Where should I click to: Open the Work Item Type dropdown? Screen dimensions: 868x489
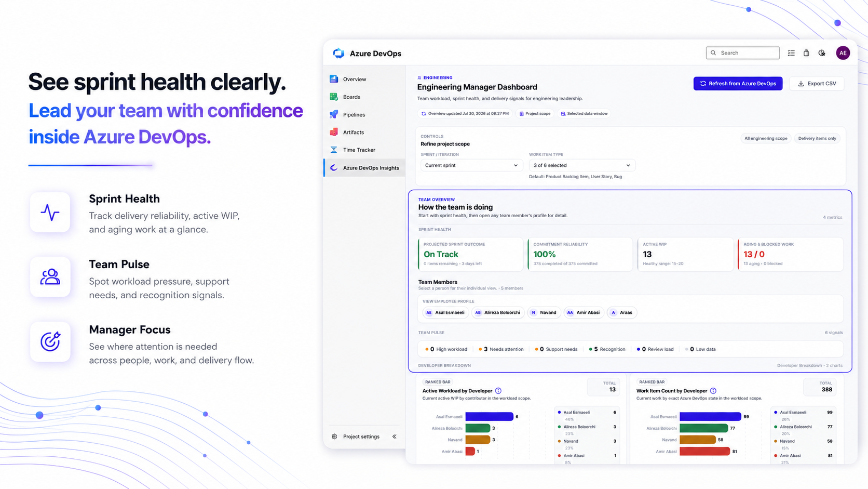pos(581,165)
